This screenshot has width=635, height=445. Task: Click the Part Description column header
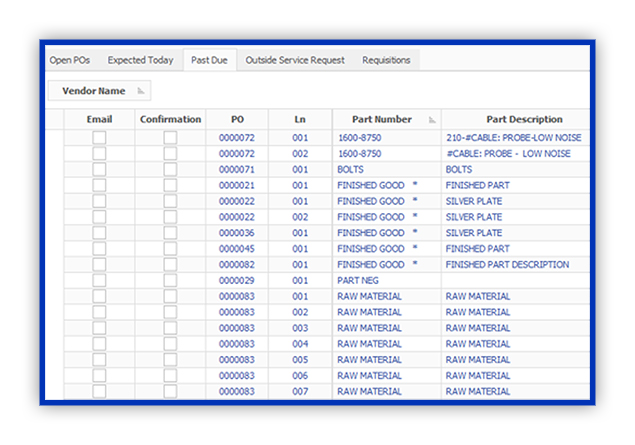[524, 119]
